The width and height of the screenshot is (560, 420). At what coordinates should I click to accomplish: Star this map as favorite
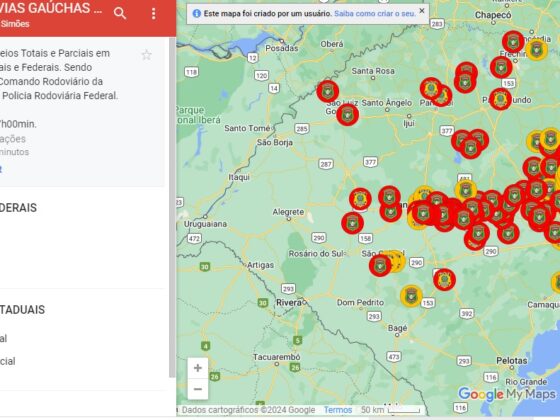(x=146, y=55)
